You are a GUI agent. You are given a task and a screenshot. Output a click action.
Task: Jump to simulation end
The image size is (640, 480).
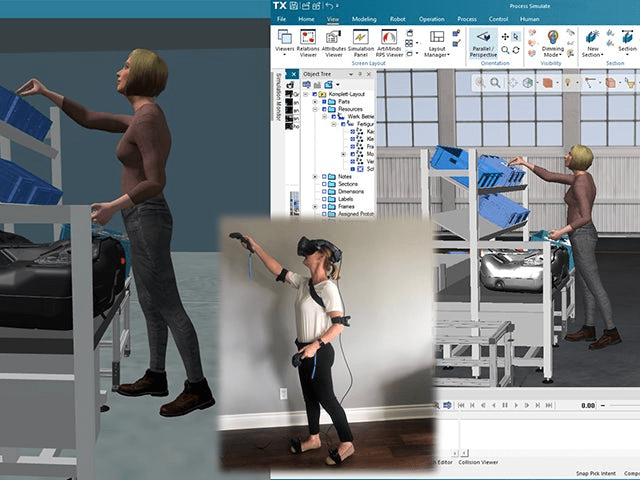549,405
